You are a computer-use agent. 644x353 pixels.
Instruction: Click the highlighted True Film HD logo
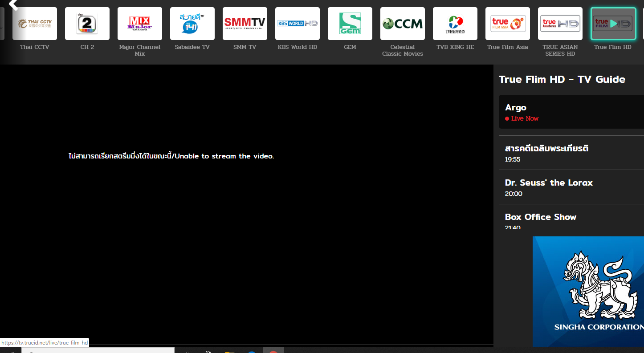click(613, 24)
